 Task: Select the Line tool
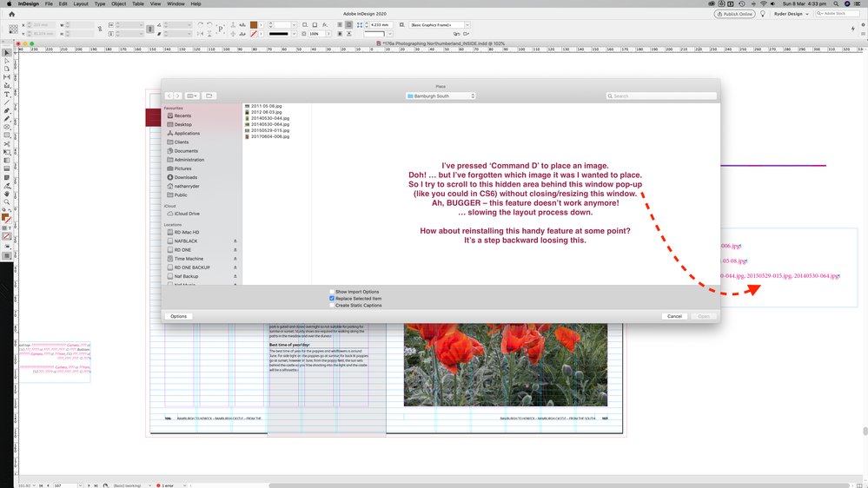click(x=7, y=103)
